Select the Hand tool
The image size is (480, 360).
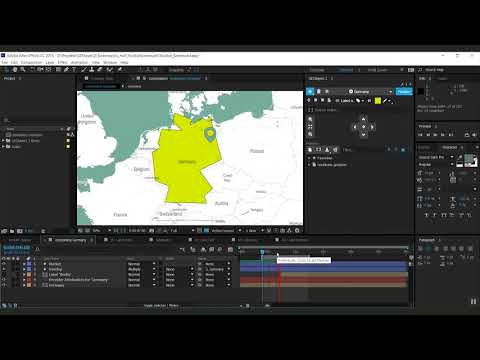15,70
